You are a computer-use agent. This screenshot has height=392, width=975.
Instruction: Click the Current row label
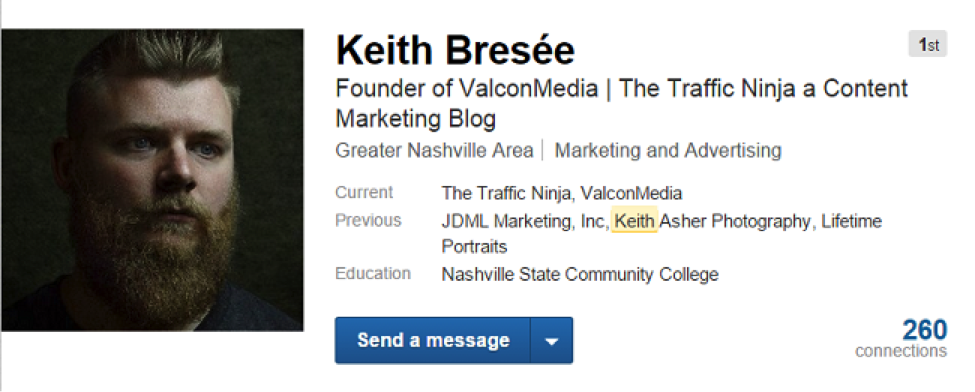[364, 193]
